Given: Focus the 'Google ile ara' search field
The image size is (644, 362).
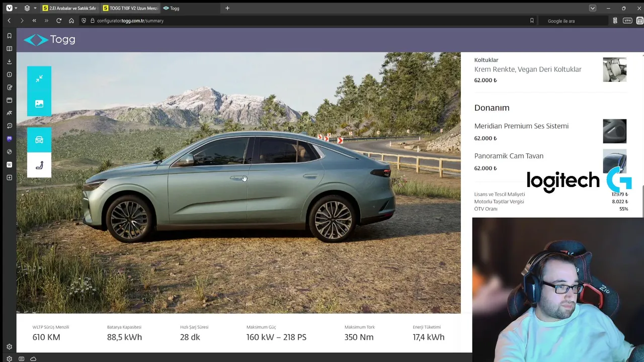Looking at the screenshot, I should pyautogui.click(x=574, y=21).
